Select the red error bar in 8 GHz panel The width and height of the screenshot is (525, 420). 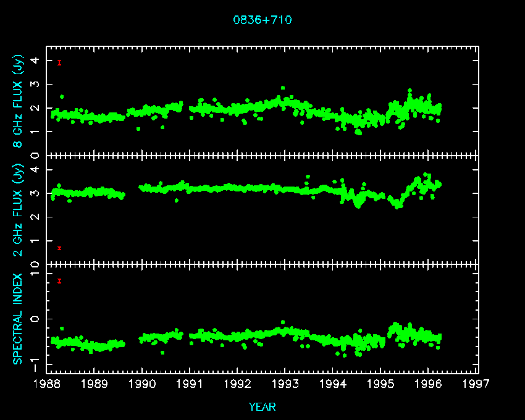tap(59, 62)
